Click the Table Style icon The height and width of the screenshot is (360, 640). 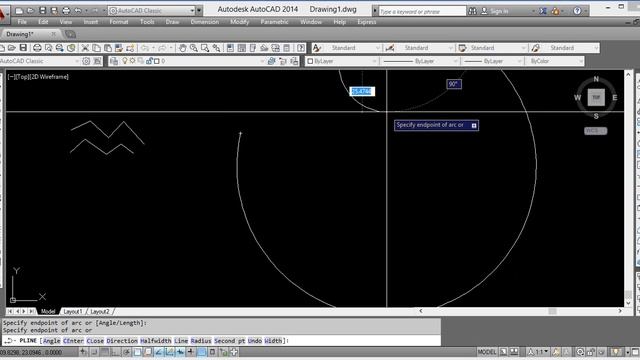pos(462,48)
